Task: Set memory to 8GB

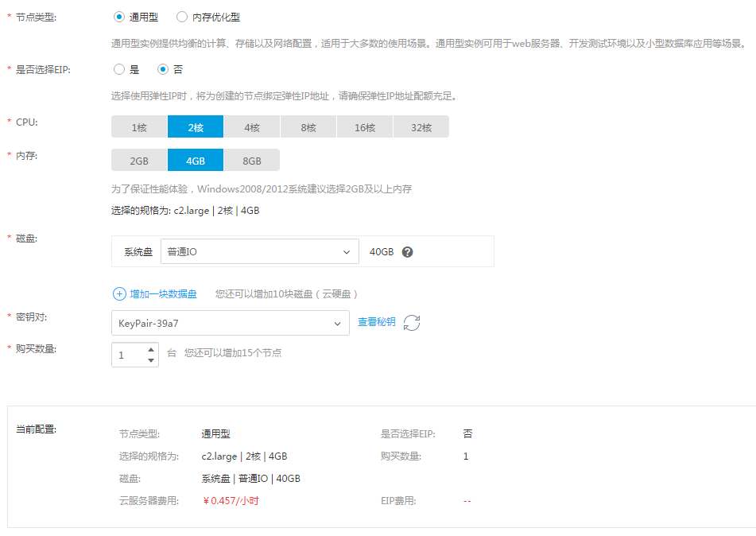Action: [252, 161]
